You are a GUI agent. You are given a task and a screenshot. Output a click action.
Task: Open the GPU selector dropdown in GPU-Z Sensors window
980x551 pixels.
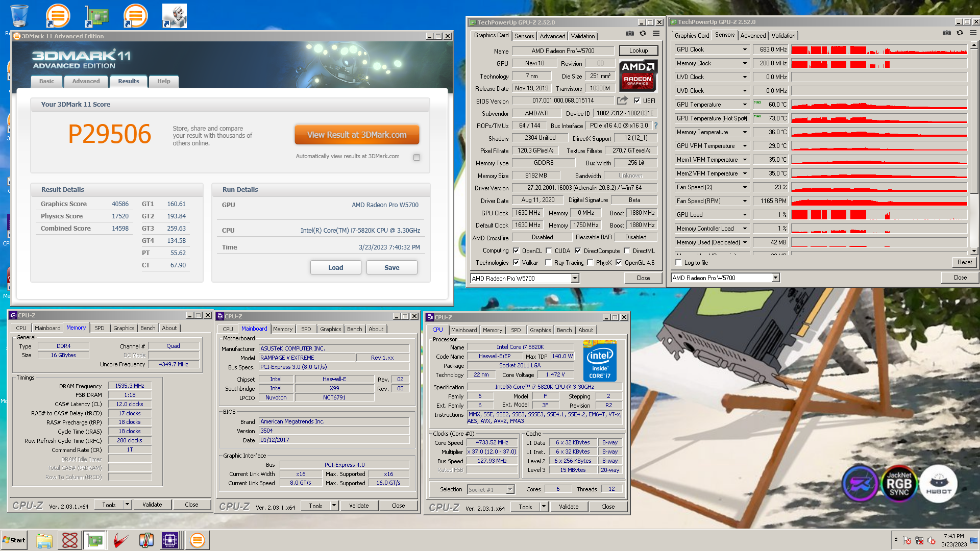pyautogui.click(x=775, y=278)
